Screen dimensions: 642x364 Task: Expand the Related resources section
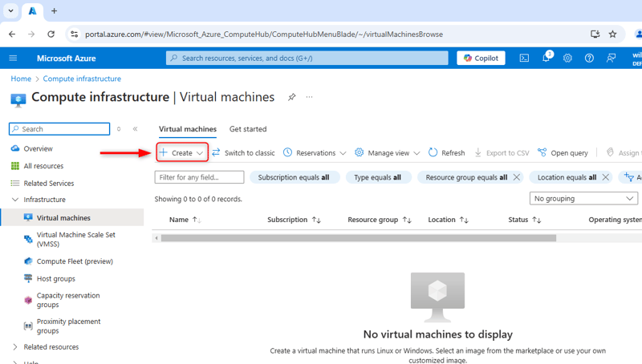pos(15,347)
